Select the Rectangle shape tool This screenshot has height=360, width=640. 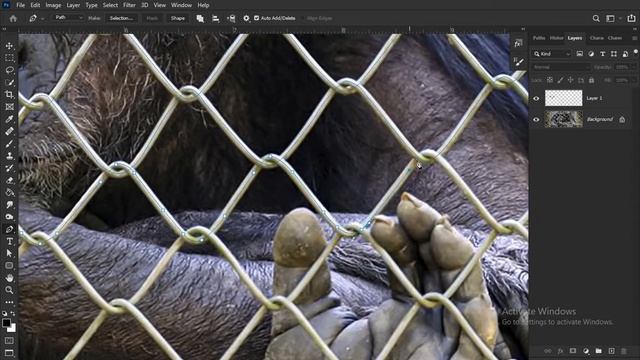(x=9, y=266)
